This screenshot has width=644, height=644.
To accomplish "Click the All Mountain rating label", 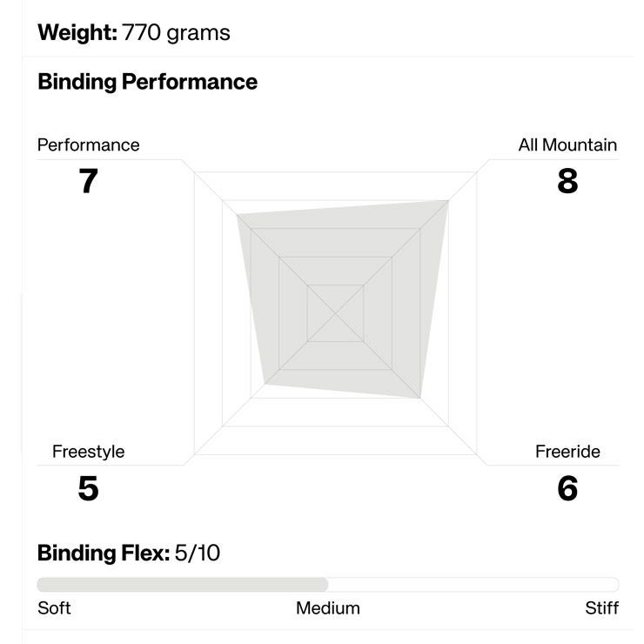I will tap(567, 145).
